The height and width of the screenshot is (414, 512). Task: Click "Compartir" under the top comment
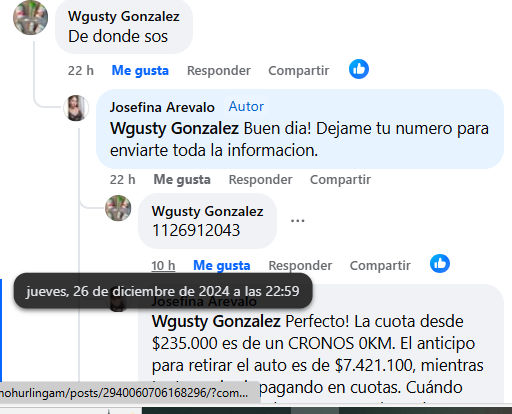click(299, 71)
